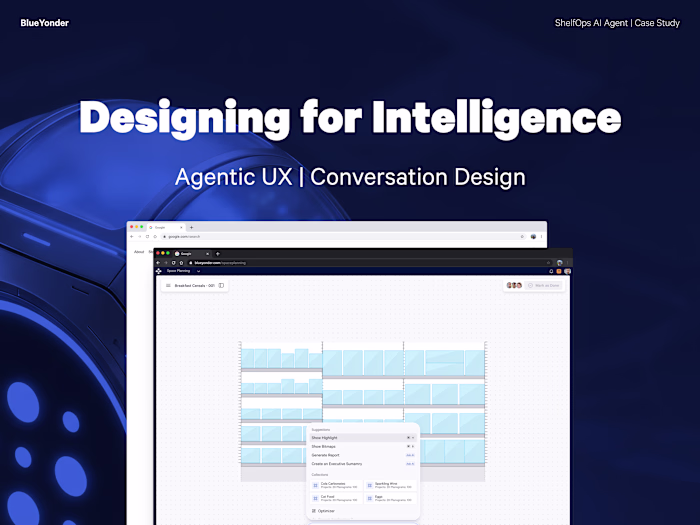Close the Google tab in the dark browser window
Image resolution: width=700 pixels, height=525 pixels.
(207, 254)
